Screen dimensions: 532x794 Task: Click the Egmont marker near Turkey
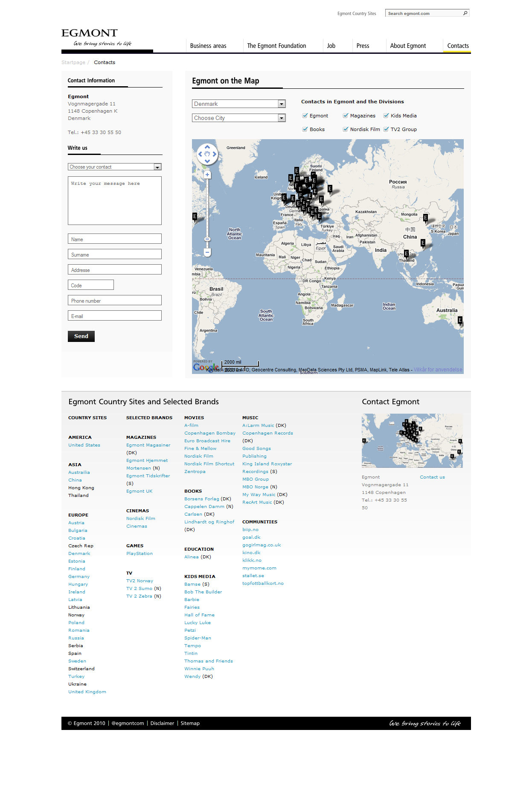pos(319,216)
